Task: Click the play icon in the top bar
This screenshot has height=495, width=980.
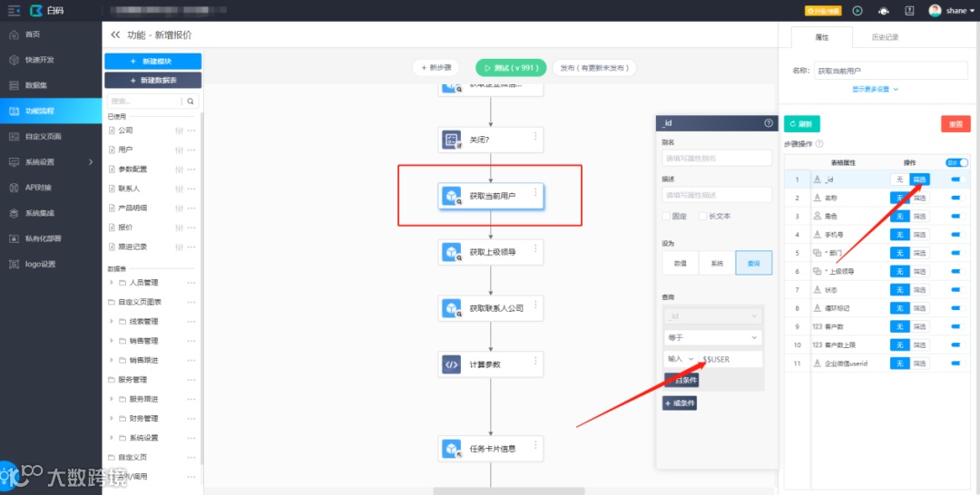Action: point(857,11)
